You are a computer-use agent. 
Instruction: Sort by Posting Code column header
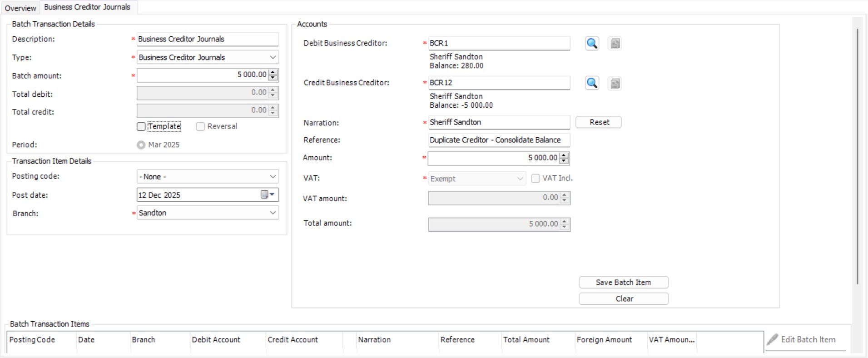click(41, 340)
